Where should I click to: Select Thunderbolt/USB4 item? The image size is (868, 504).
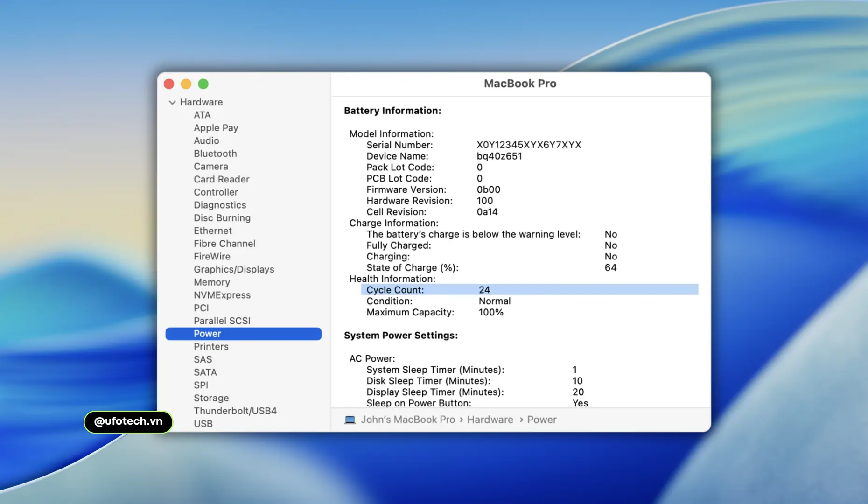tap(235, 411)
